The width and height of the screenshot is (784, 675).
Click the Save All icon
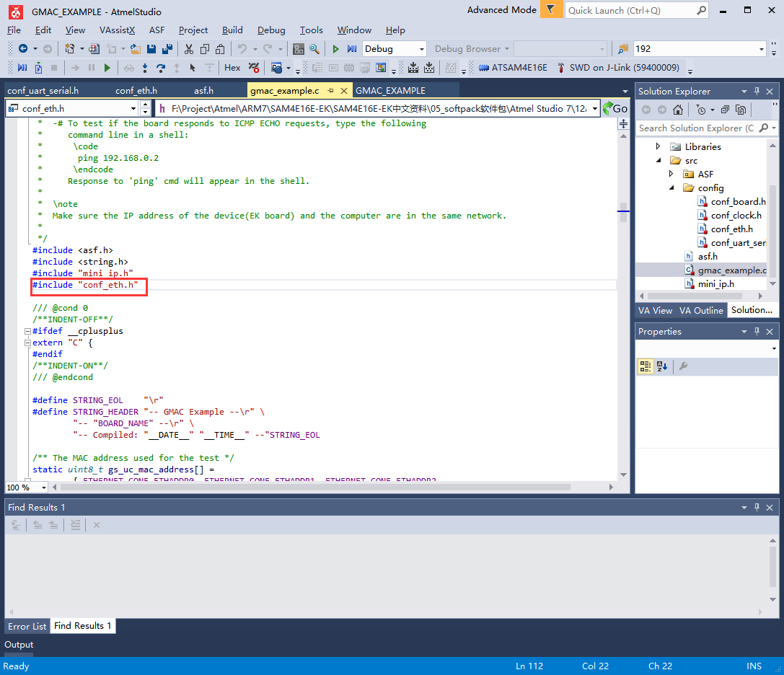pyautogui.click(x=167, y=48)
